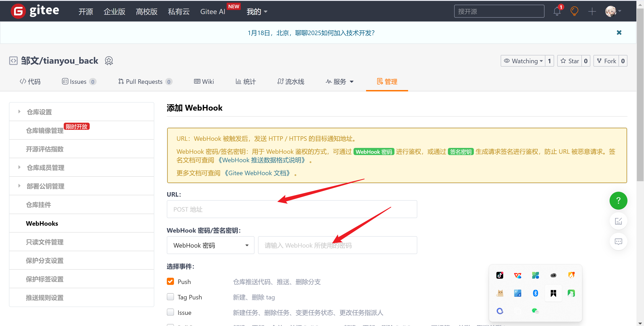Uncheck the Push event checkbox
The image size is (644, 326).
[x=170, y=281]
